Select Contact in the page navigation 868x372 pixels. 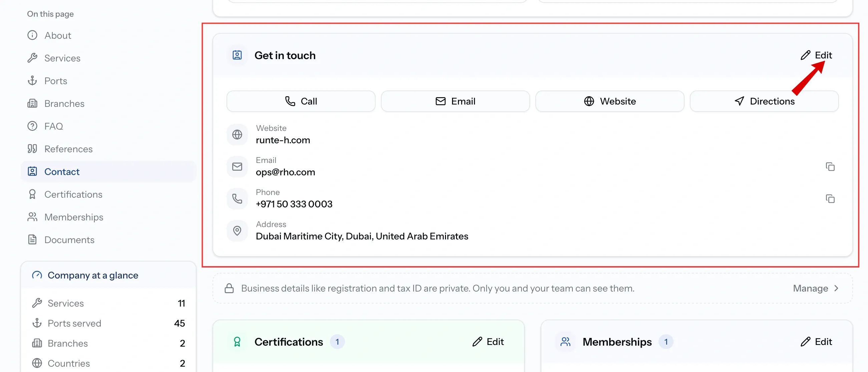pos(108,172)
